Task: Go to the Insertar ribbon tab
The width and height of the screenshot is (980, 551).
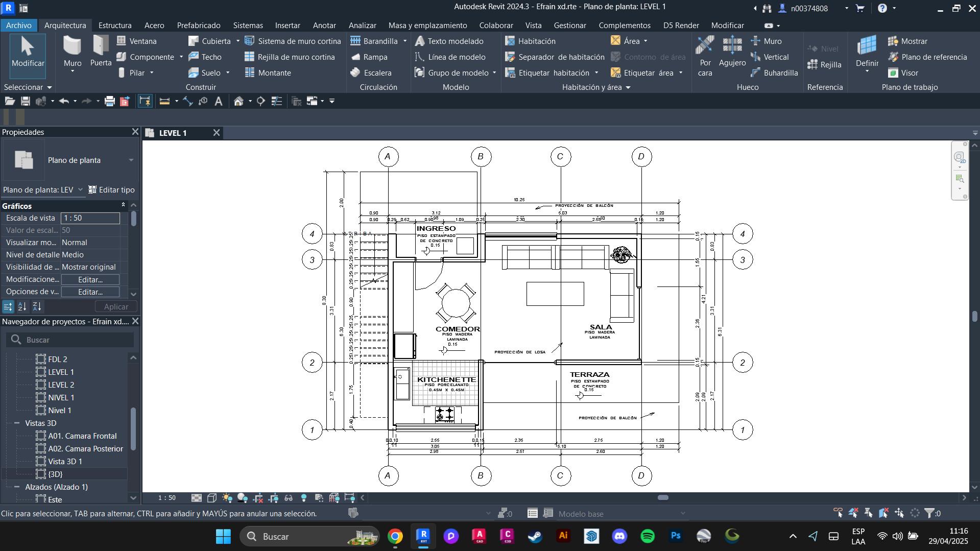Action: coord(288,25)
